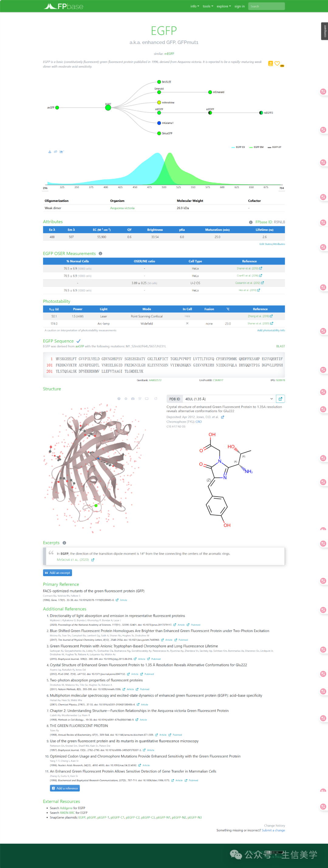
Task: Click the info icon beside FPbase ID
Action: [251, 222]
